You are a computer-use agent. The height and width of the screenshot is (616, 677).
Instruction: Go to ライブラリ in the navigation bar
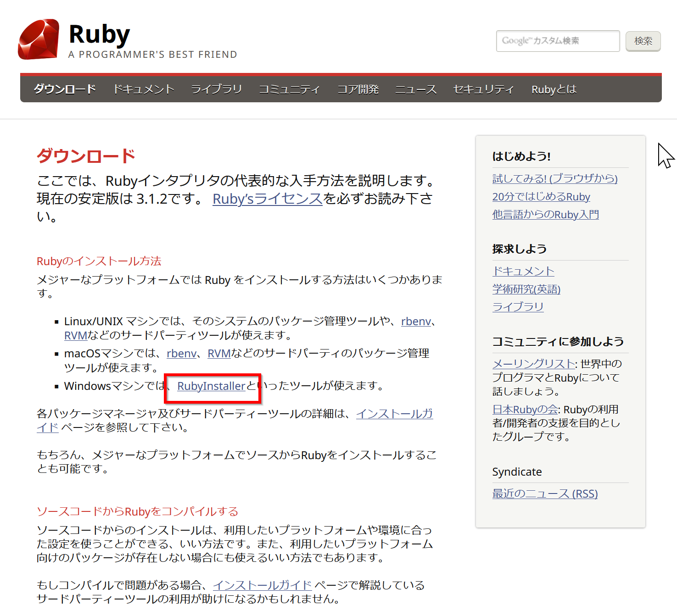pyautogui.click(x=216, y=89)
